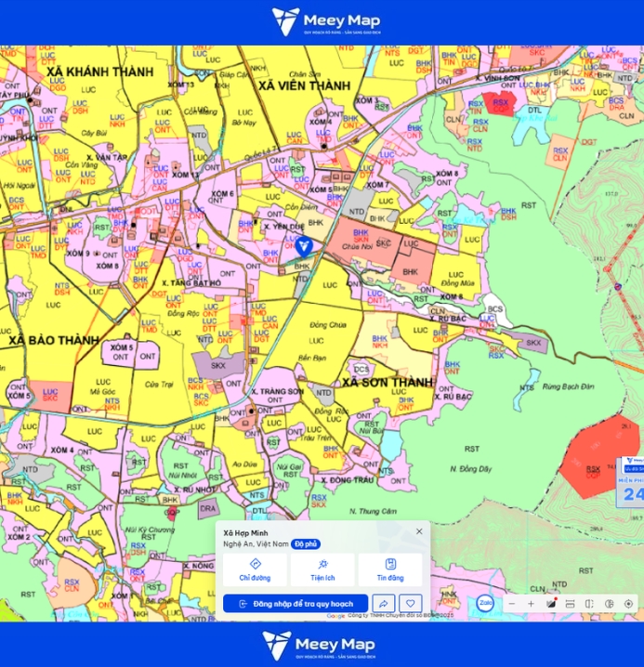Open Tin đăng listings button

tap(390, 569)
